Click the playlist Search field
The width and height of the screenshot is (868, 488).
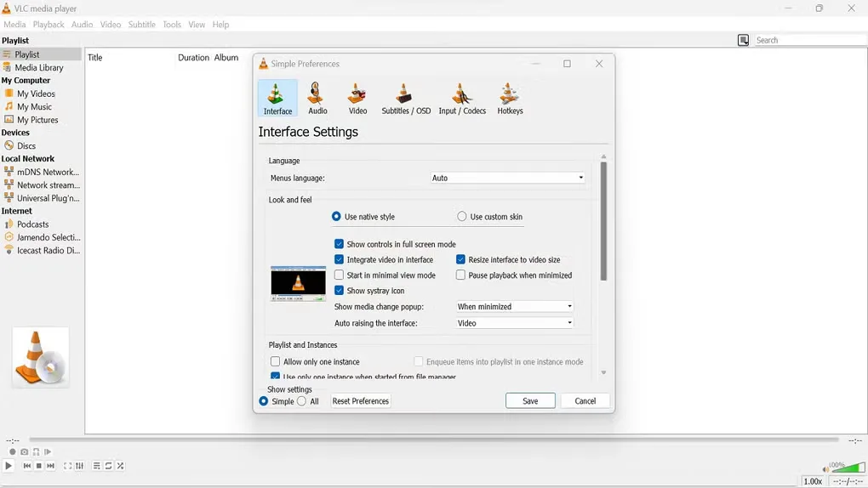click(810, 40)
